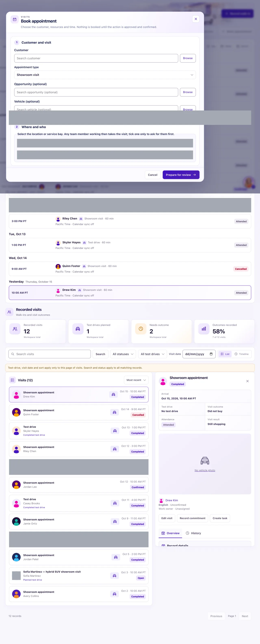Click the Prepare for review button
The width and height of the screenshot is (260, 644).
point(181,175)
